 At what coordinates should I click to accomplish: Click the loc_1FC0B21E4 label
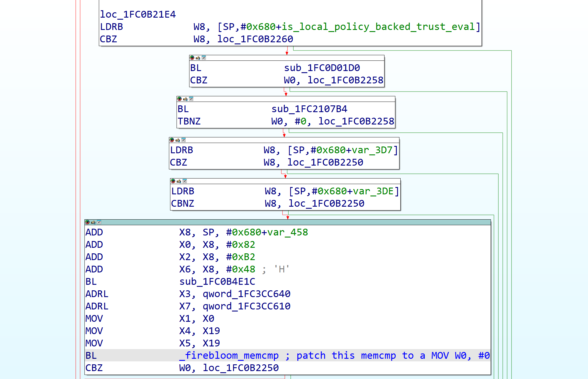[138, 14]
